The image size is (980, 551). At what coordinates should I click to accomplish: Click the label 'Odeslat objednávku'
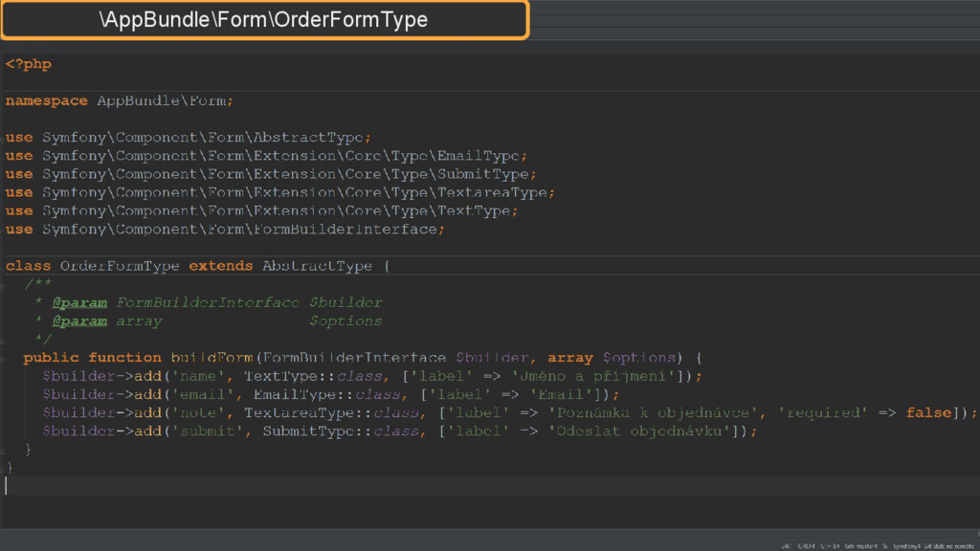(638, 431)
